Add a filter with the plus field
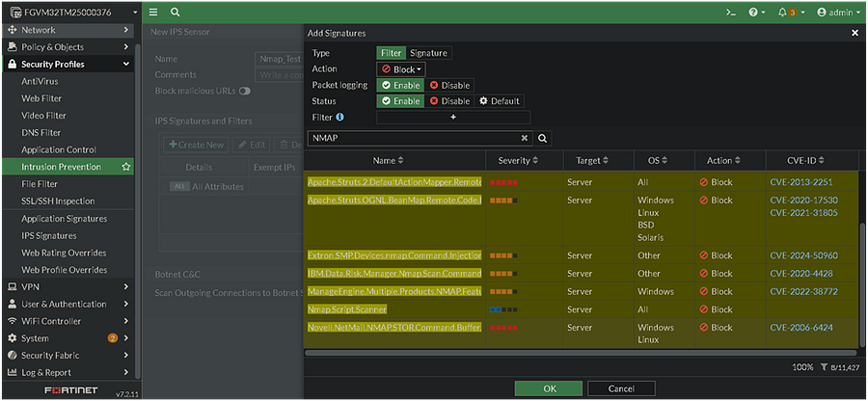This screenshot has height=401, width=868. pyautogui.click(x=453, y=118)
